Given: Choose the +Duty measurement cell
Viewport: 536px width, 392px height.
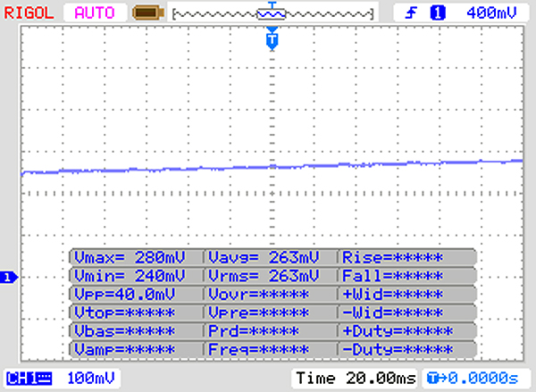Looking at the screenshot, I should click(x=406, y=330).
